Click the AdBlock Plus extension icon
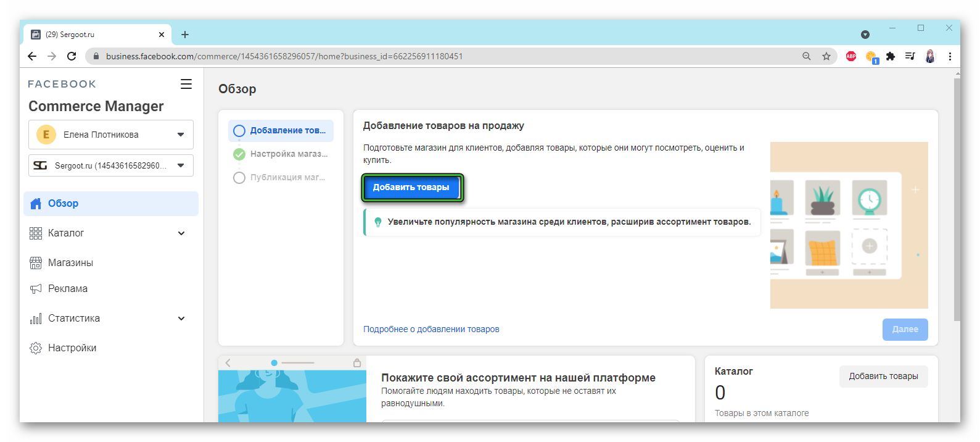 (851, 56)
